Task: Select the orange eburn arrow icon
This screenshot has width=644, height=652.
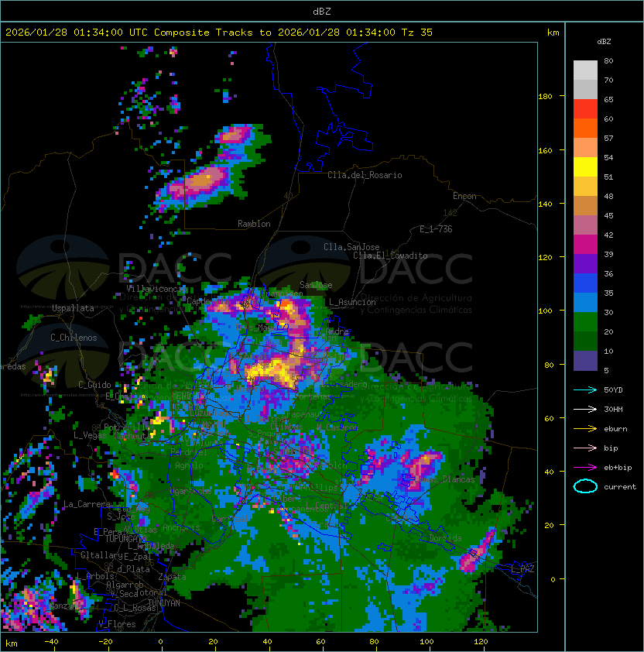Action: click(585, 428)
